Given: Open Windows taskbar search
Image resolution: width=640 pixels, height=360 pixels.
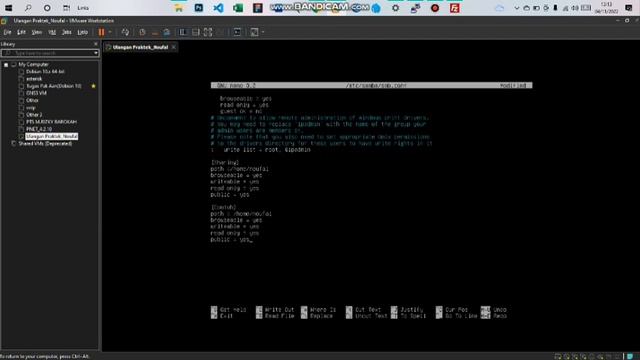Looking at the screenshot, I should tap(28, 8).
